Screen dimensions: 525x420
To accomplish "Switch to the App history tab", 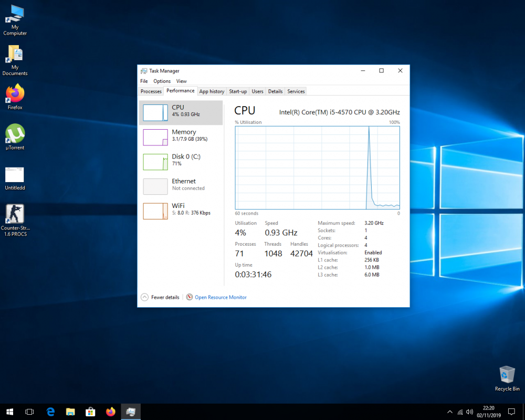I will pos(212,91).
